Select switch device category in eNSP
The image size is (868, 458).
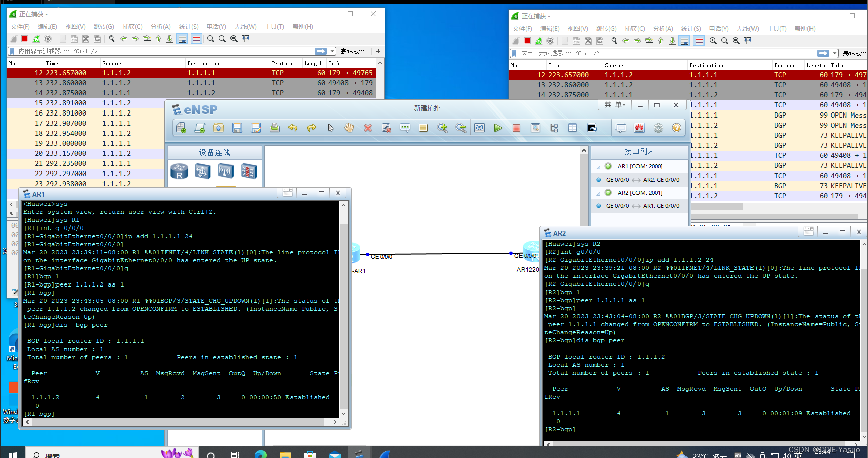[202, 171]
